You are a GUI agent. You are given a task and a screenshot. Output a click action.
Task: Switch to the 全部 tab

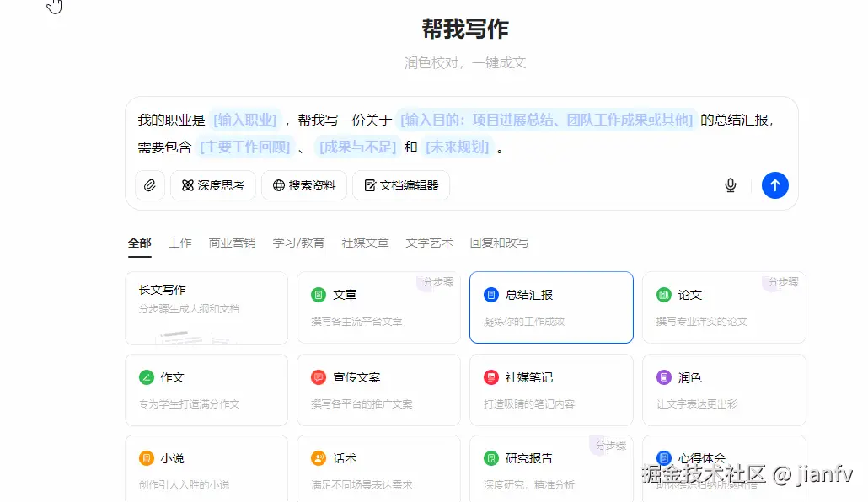(140, 243)
